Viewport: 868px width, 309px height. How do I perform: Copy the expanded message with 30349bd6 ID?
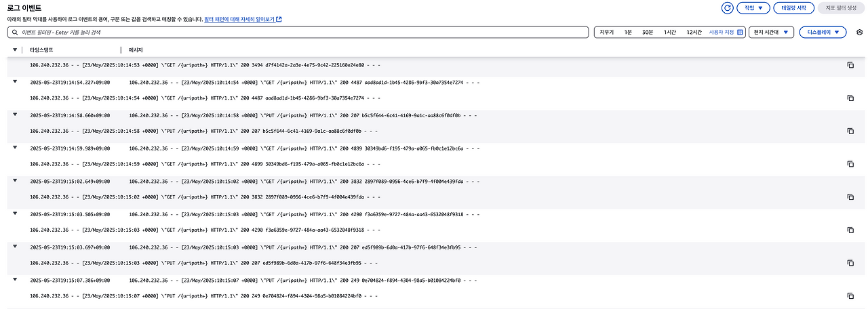tap(850, 164)
